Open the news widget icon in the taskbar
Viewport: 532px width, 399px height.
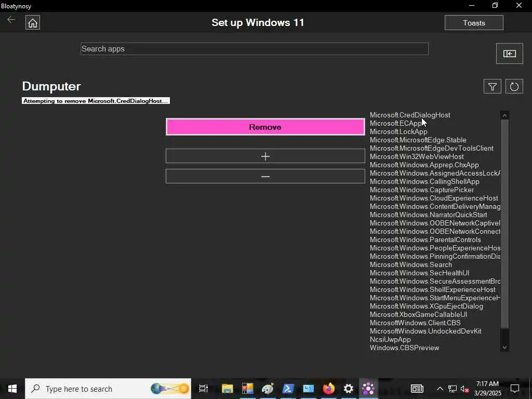(x=417, y=389)
